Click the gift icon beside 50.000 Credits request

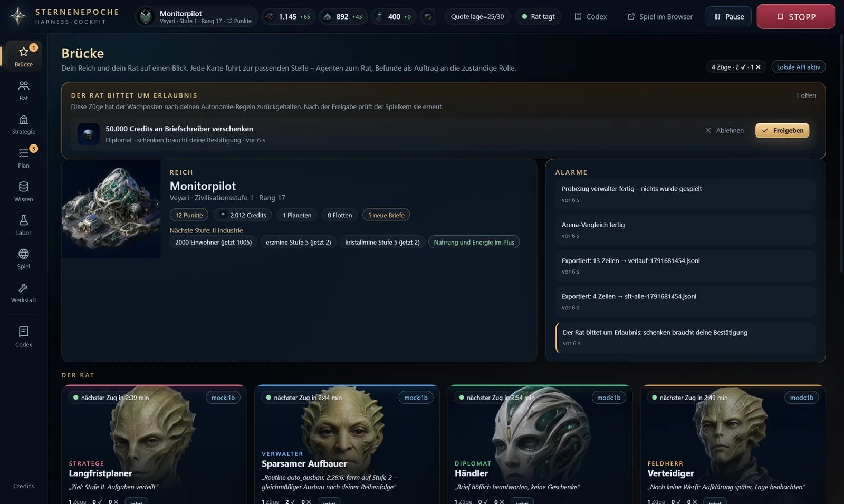[88, 134]
